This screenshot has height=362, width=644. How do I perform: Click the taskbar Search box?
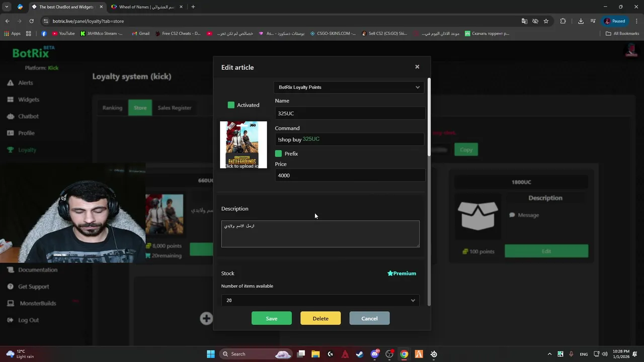tap(257, 354)
